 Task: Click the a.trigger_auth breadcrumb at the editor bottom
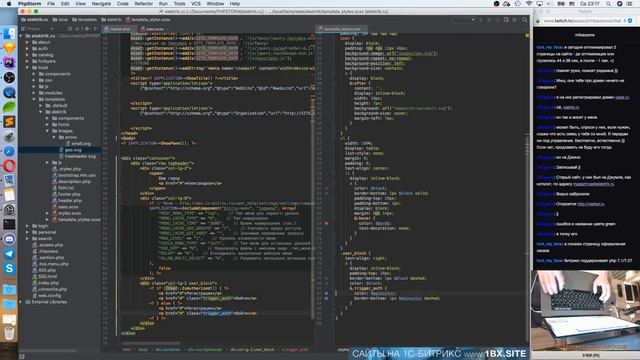tap(296, 350)
